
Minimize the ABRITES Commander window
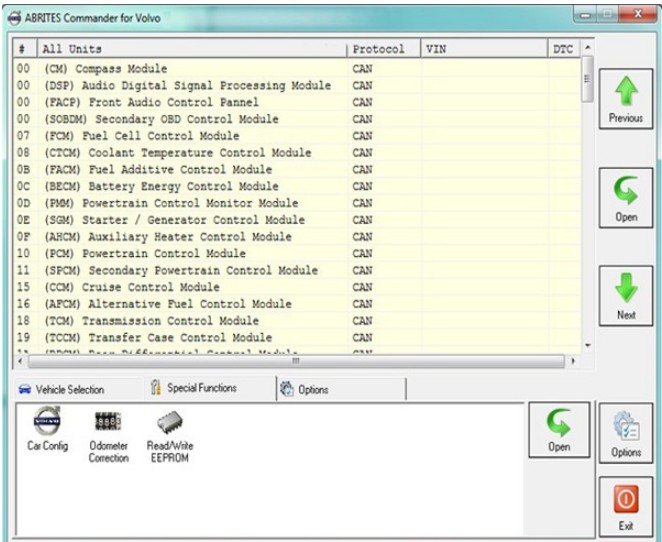coord(585,15)
